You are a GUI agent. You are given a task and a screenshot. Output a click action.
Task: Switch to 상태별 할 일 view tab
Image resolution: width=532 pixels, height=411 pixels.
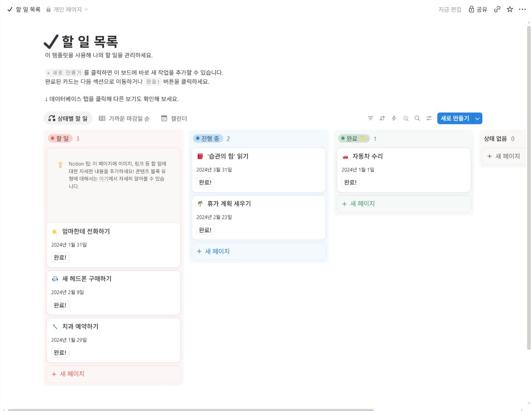coord(68,119)
